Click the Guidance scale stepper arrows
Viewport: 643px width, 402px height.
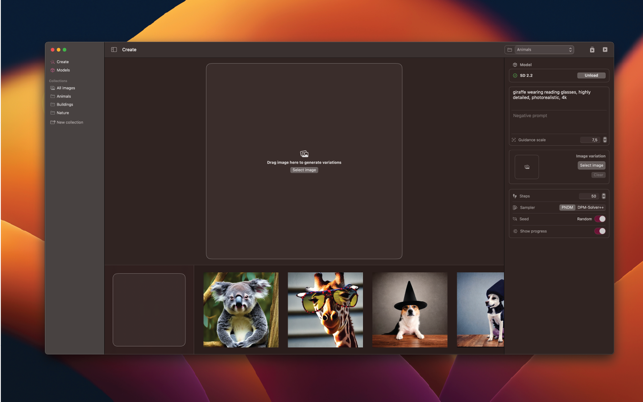(605, 140)
